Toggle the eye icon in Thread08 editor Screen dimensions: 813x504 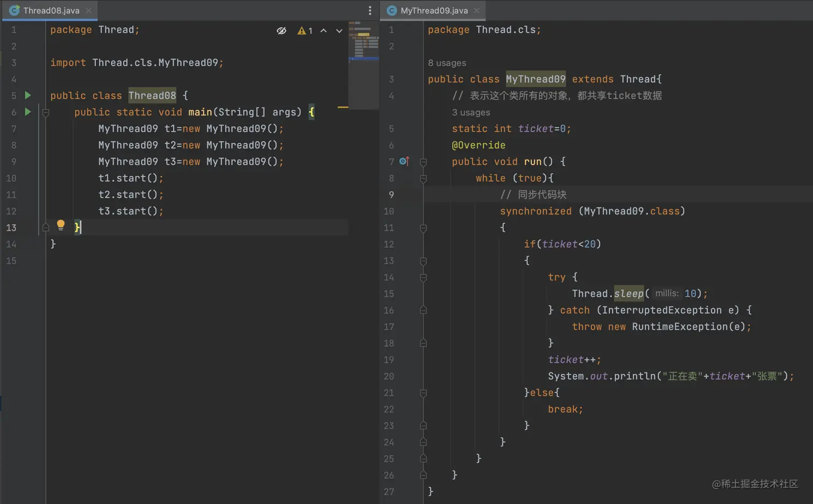(281, 31)
